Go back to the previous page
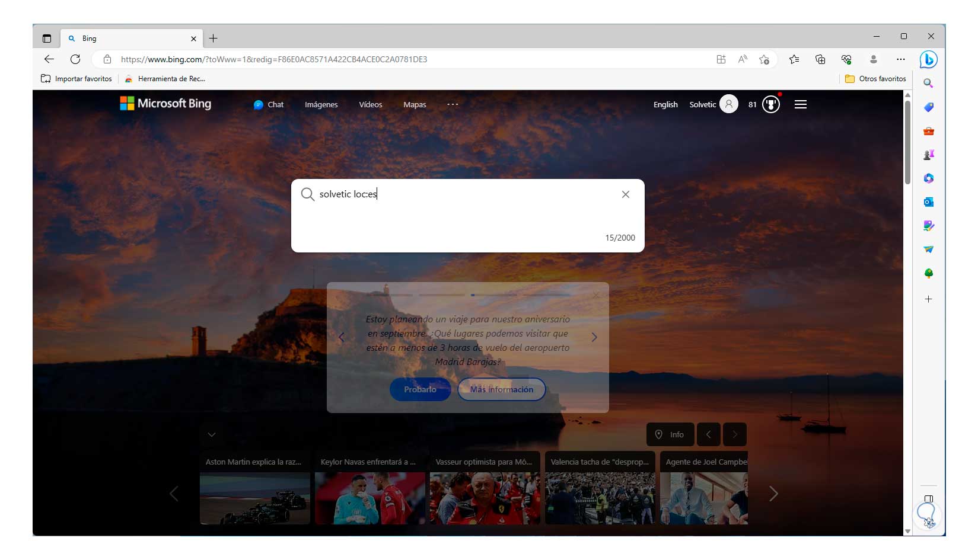This screenshot has height=560, width=978. [49, 59]
